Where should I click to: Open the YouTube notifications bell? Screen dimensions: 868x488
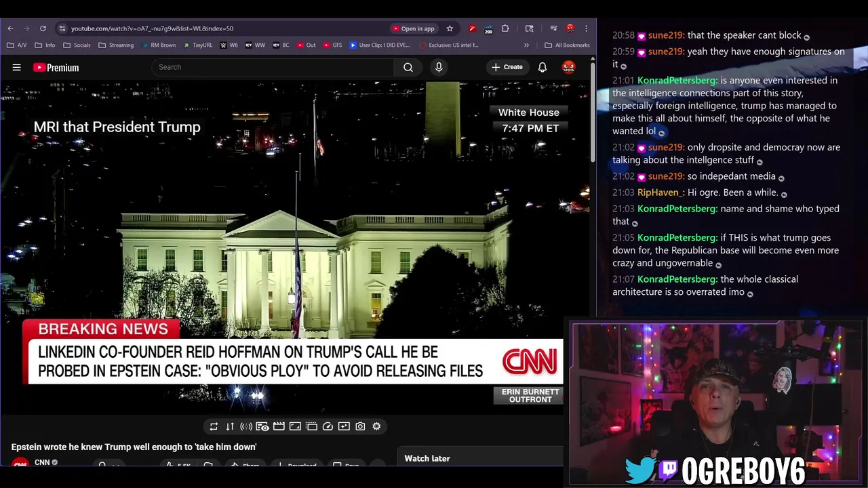[x=542, y=67]
